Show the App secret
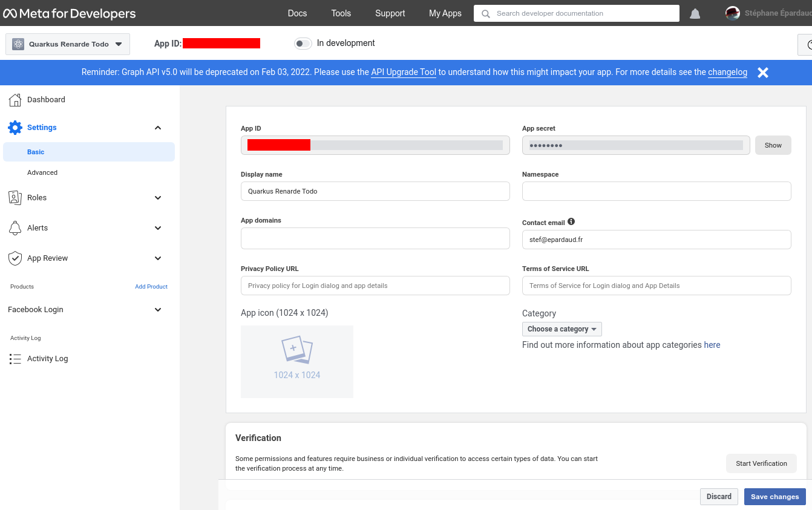Screen dimensions: 812x510 773,145
